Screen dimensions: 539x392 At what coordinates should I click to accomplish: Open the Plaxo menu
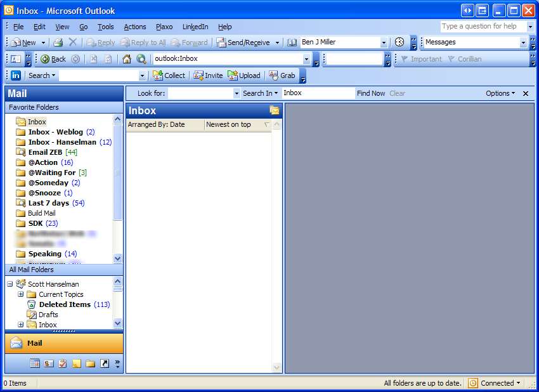164,27
